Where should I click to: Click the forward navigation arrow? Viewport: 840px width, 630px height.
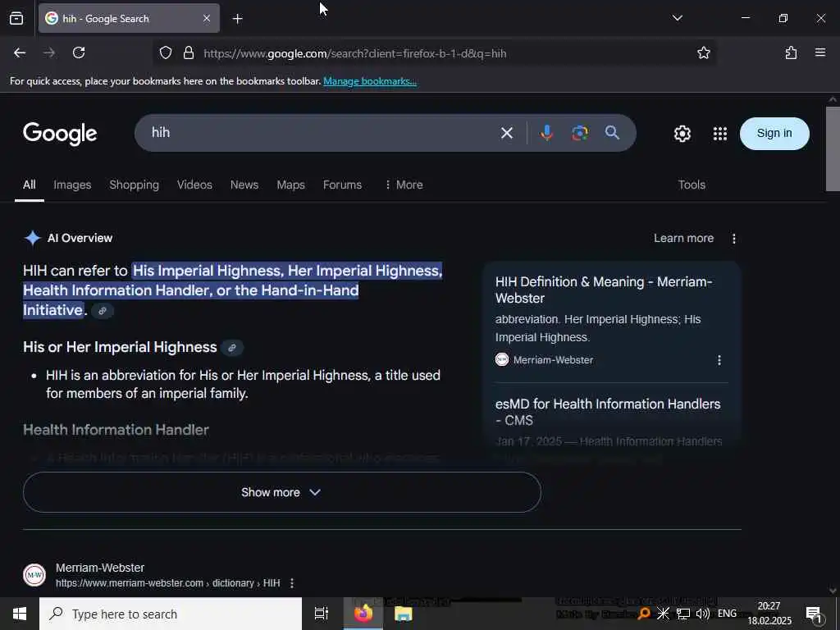click(x=49, y=52)
